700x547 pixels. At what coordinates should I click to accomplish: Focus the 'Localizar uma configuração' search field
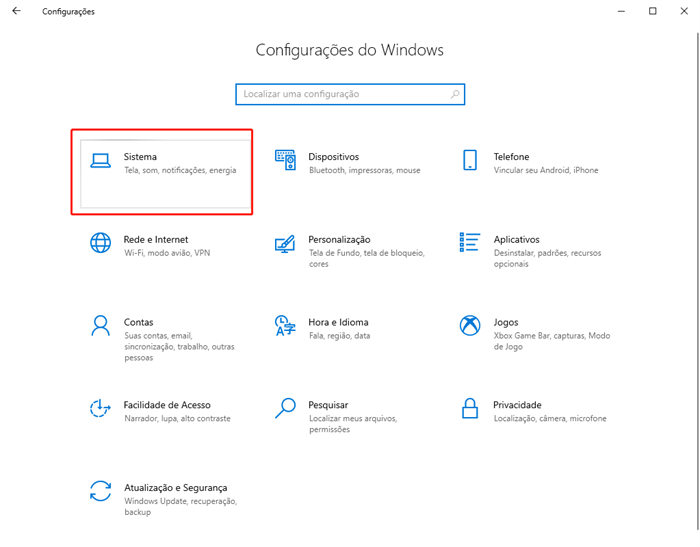[340, 94]
